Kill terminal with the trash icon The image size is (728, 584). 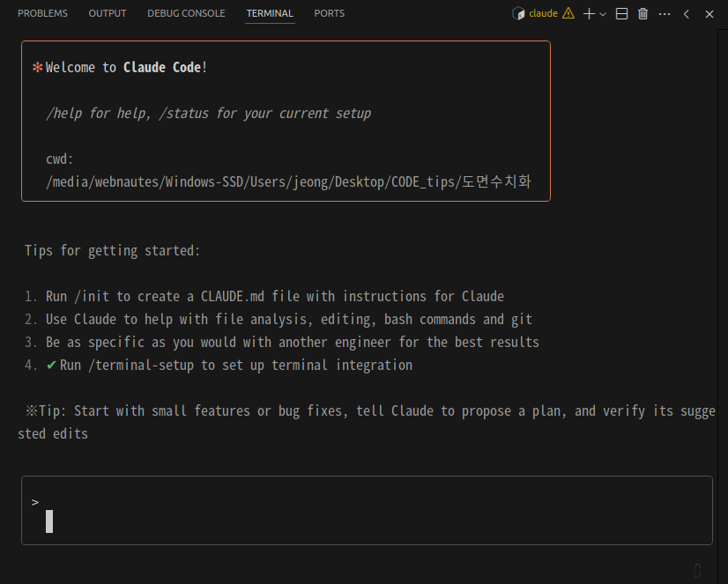click(643, 14)
